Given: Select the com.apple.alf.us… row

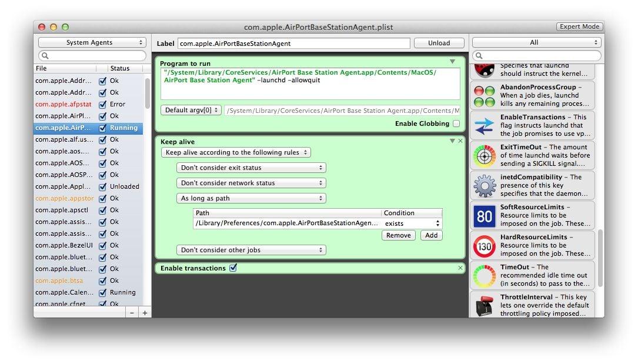Looking at the screenshot, I should tap(88, 140).
